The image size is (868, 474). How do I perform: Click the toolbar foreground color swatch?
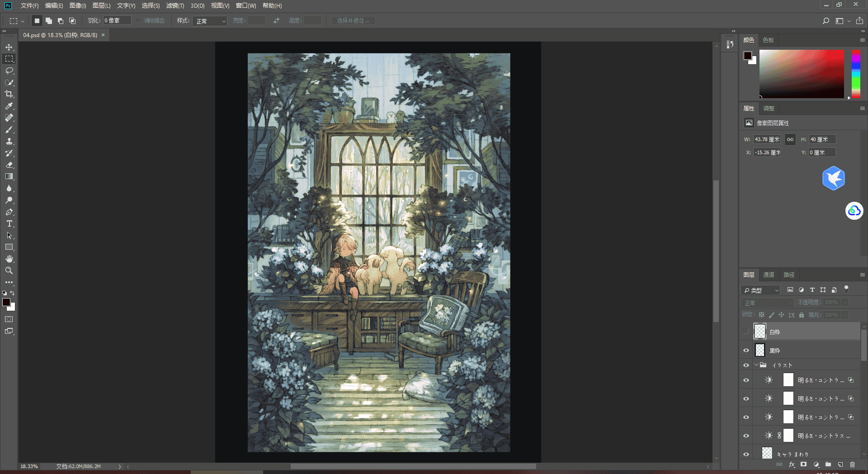[6, 302]
